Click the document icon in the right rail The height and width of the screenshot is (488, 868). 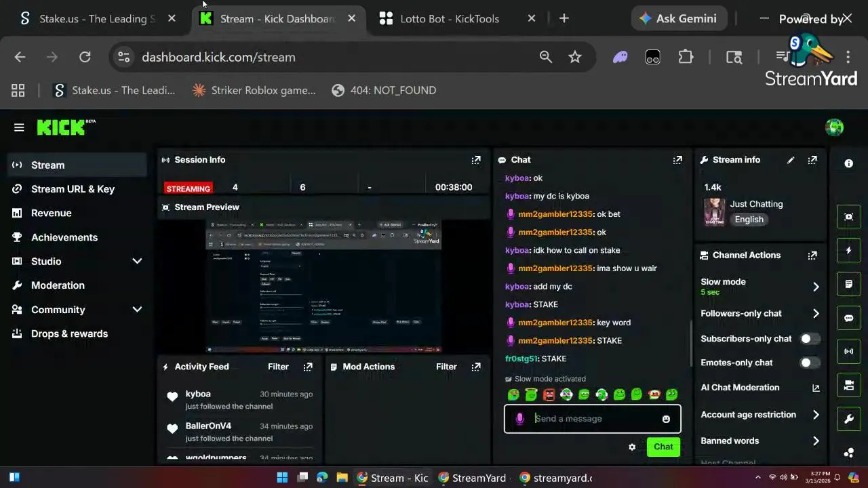coord(848,284)
